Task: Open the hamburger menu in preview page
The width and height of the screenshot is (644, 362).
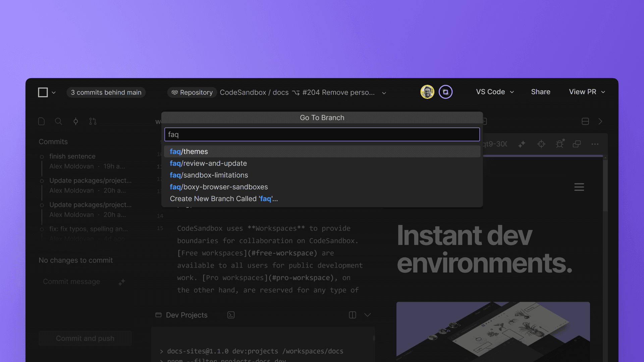Action: pyautogui.click(x=579, y=187)
